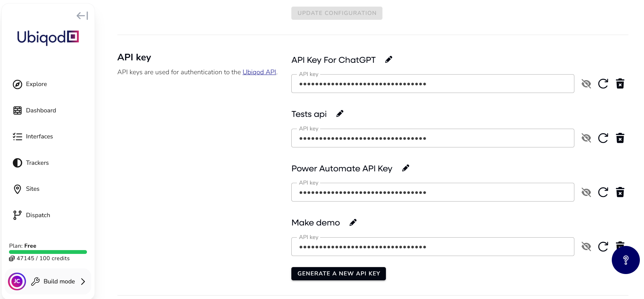This screenshot has height=299, width=644.
Task: Unhide the 'Make demo' API key
Action: [x=586, y=247]
